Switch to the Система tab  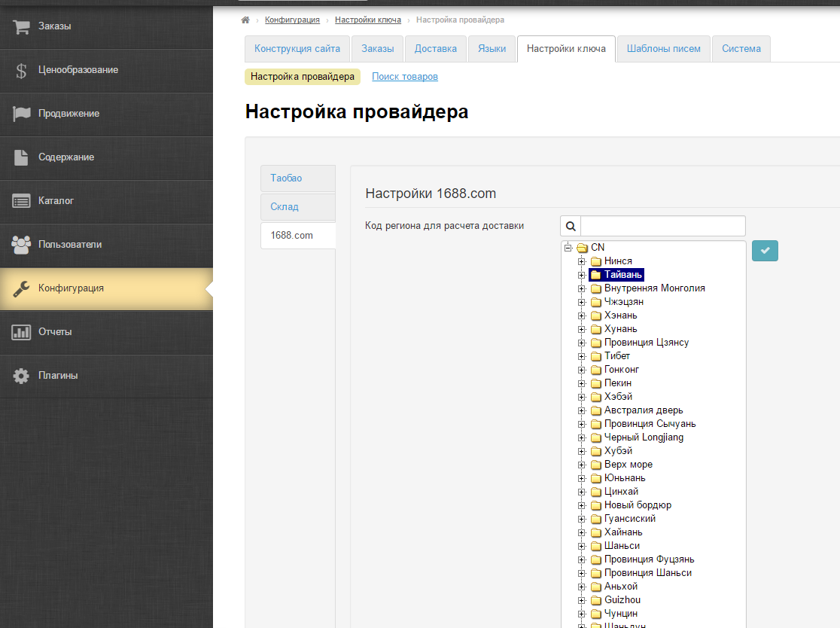click(741, 49)
